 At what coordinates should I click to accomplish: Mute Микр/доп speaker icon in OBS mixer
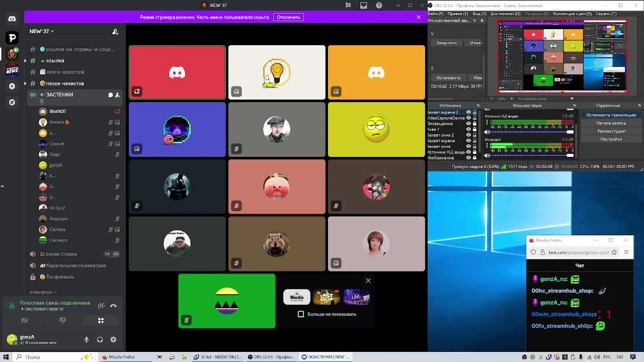487,155
